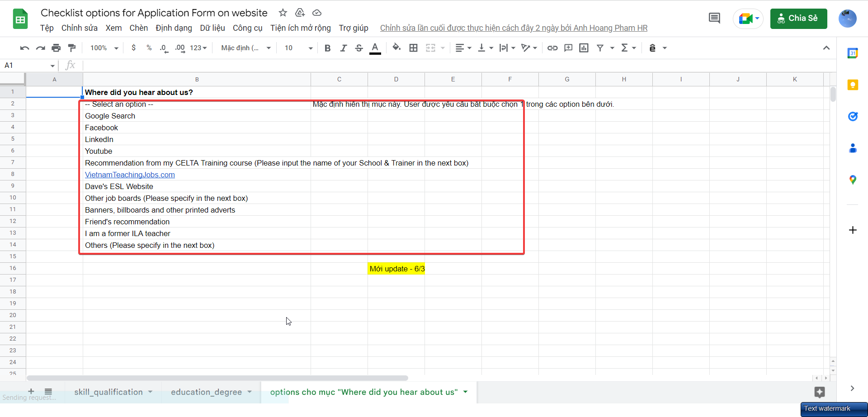Click the Undo icon in toolbar
Viewport: 868px width, 417px height.
tap(25, 48)
